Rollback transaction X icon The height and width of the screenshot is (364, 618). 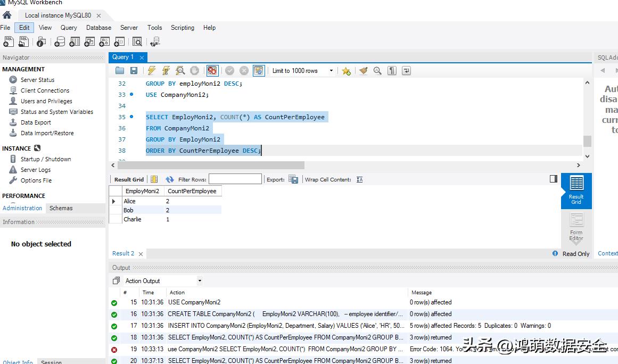pos(244,71)
